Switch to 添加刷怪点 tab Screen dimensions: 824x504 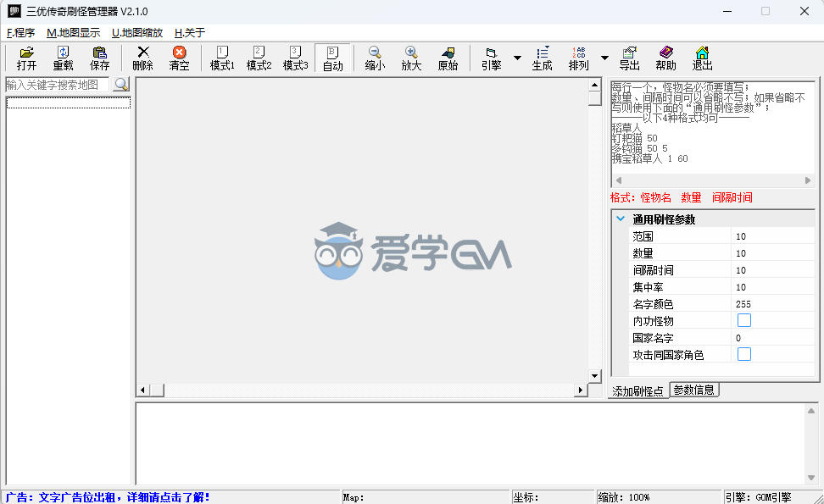[x=638, y=391]
